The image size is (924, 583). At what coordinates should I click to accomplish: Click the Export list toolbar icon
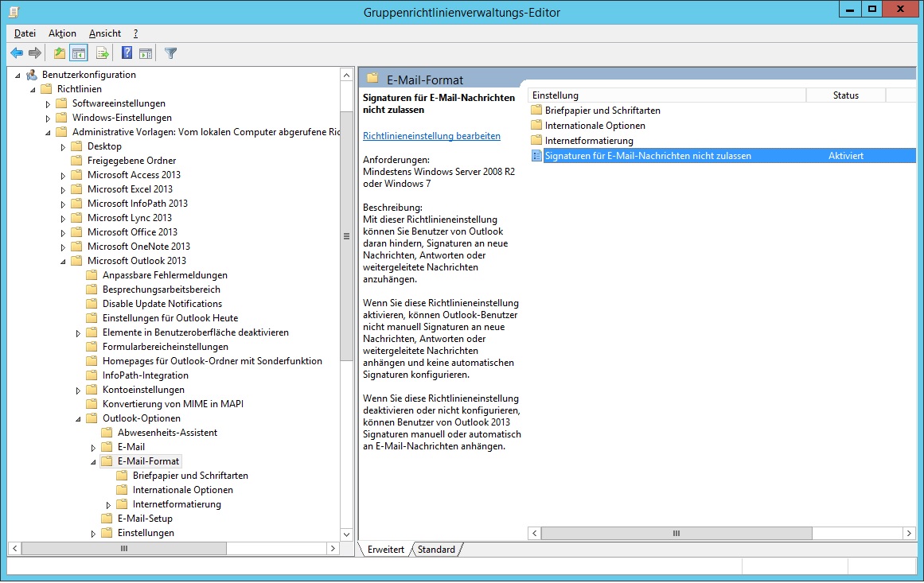coord(103,53)
